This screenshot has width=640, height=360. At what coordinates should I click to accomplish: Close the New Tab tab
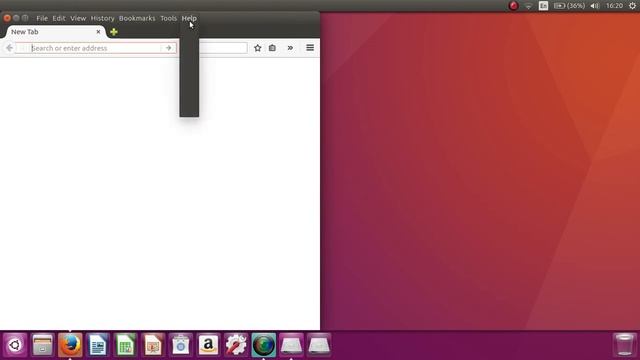(98, 32)
